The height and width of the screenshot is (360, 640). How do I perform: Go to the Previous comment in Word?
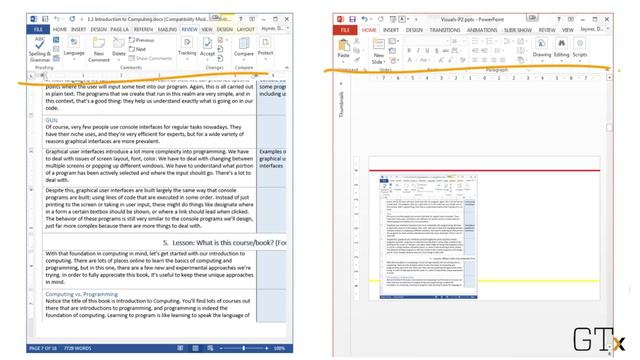(x=142, y=40)
